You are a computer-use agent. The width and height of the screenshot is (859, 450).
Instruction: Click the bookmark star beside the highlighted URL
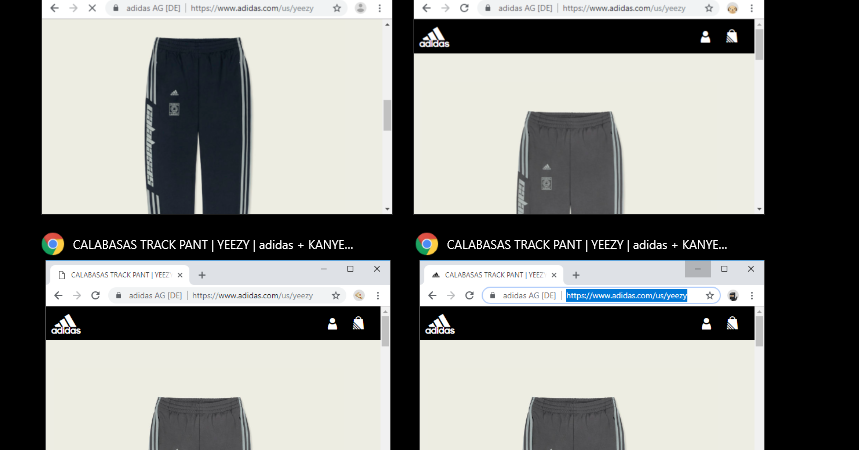tap(710, 296)
